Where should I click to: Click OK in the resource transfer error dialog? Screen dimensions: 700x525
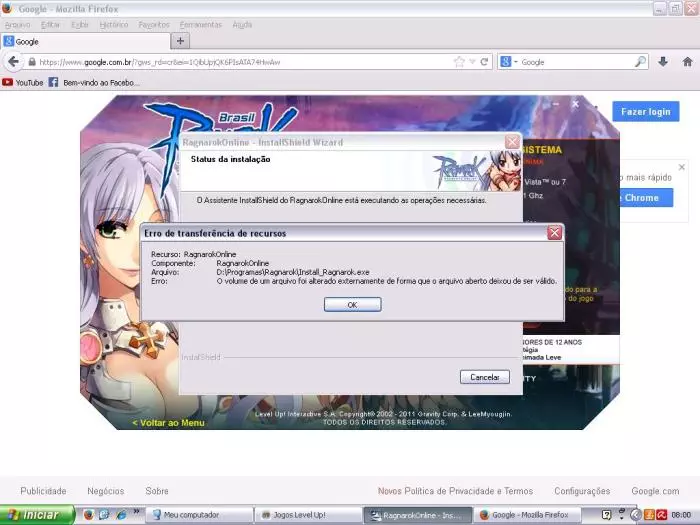[x=352, y=304]
